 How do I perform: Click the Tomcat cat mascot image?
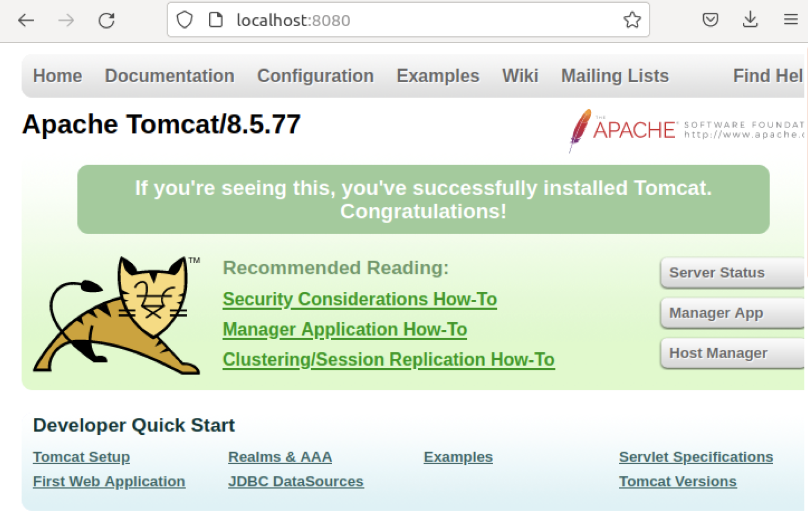tap(117, 315)
